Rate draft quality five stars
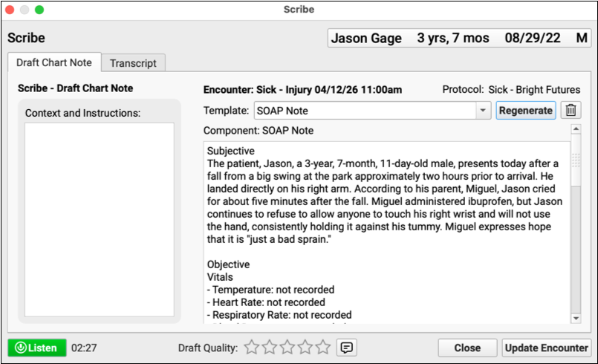 tap(323, 347)
